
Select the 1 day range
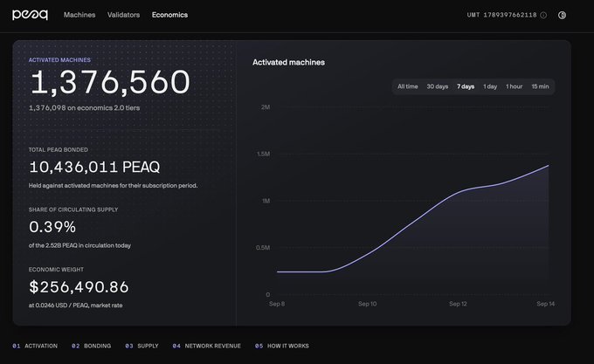point(490,86)
